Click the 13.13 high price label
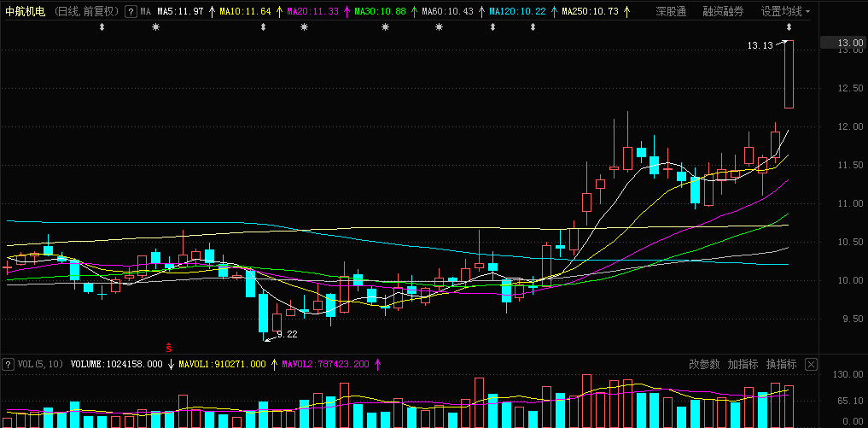868x428 pixels. (760, 46)
